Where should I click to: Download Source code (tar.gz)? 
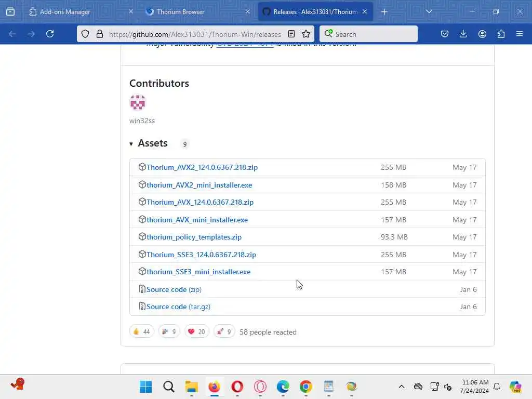coord(178,307)
